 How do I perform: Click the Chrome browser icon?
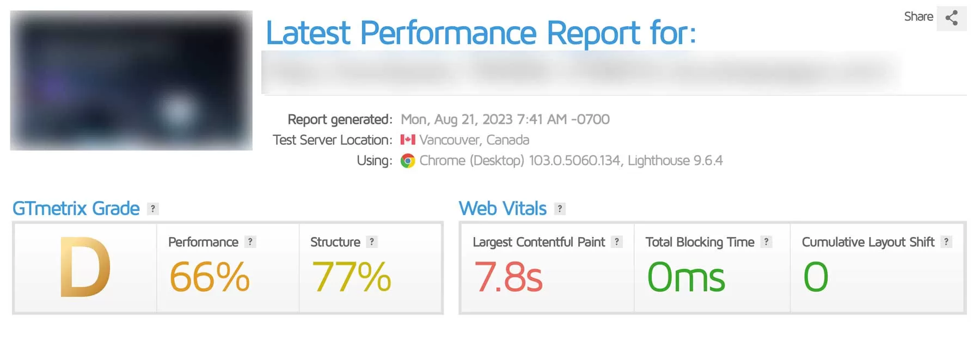tap(408, 161)
